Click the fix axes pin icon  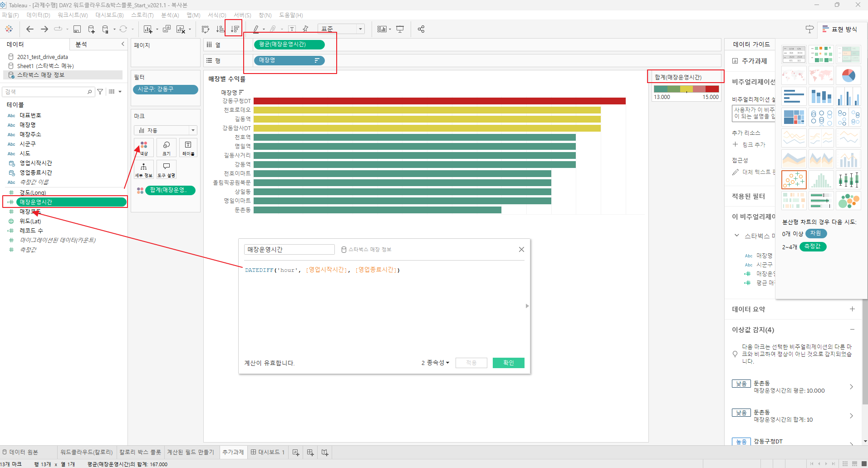[305, 29]
